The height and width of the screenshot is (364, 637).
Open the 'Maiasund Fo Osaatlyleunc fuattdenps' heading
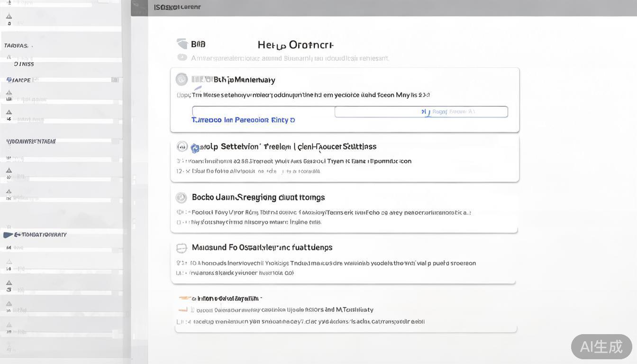point(262,247)
